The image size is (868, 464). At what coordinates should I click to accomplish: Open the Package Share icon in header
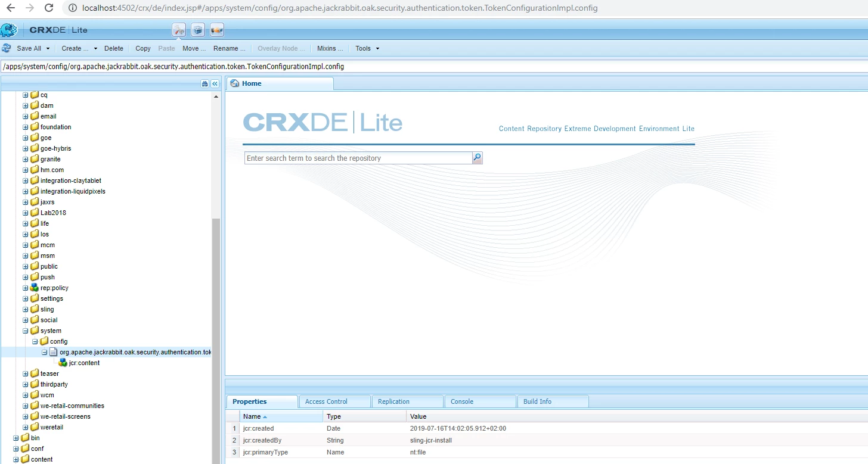tap(217, 30)
